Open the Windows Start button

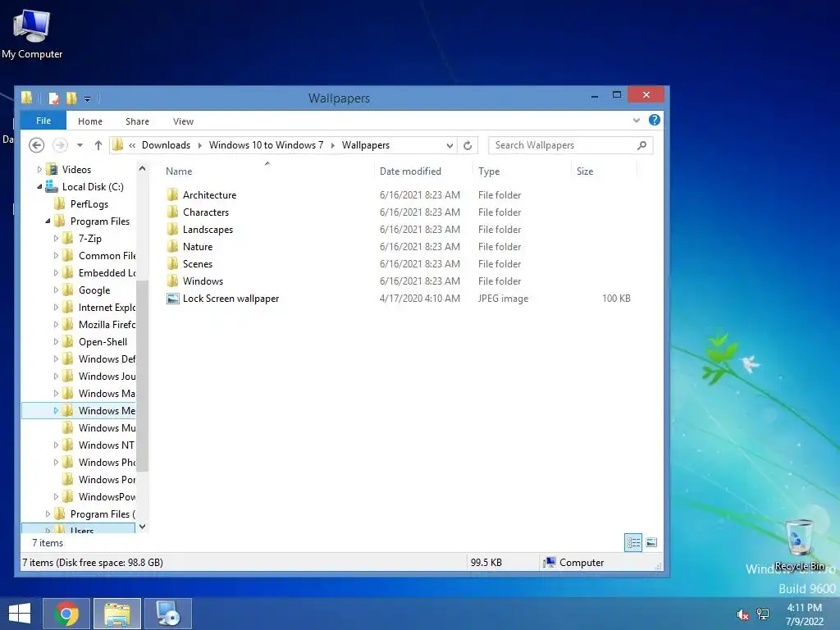point(20,614)
